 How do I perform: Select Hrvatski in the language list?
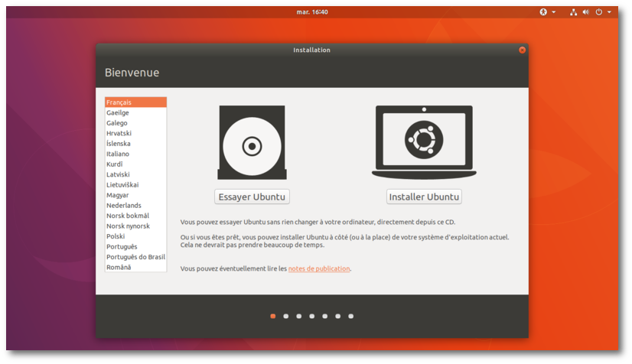tap(136, 133)
